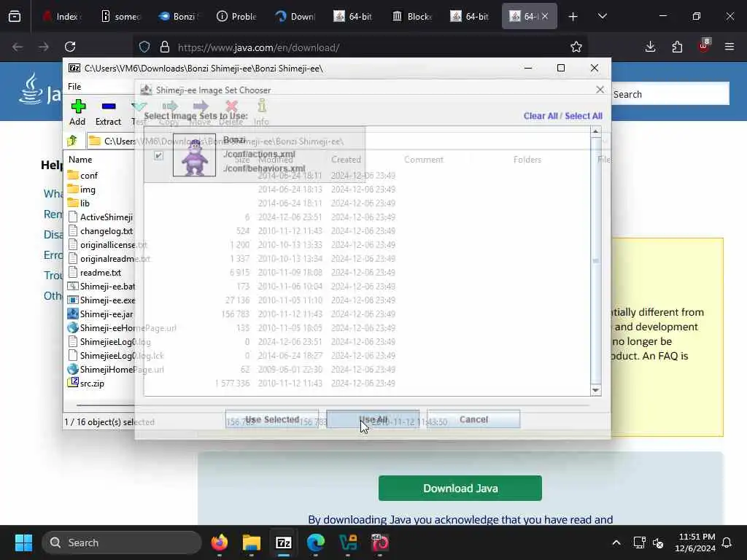This screenshot has width=747, height=560.
Task: Show hidden system tray icons chevron
Action: [616, 542]
